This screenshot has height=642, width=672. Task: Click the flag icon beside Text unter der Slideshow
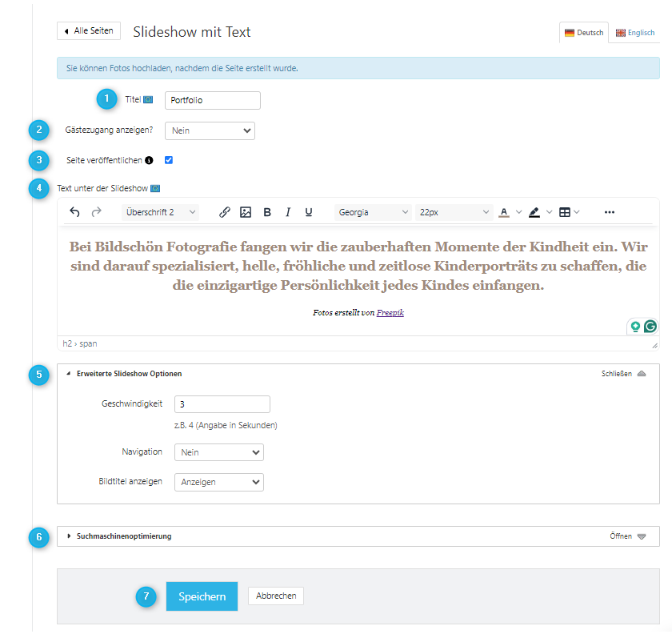(155, 188)
